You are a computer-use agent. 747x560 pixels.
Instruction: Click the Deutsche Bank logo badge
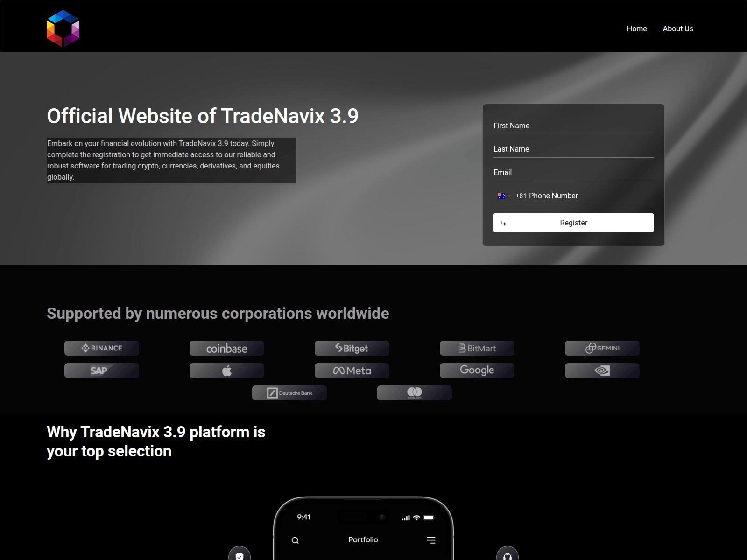[289, 393]
